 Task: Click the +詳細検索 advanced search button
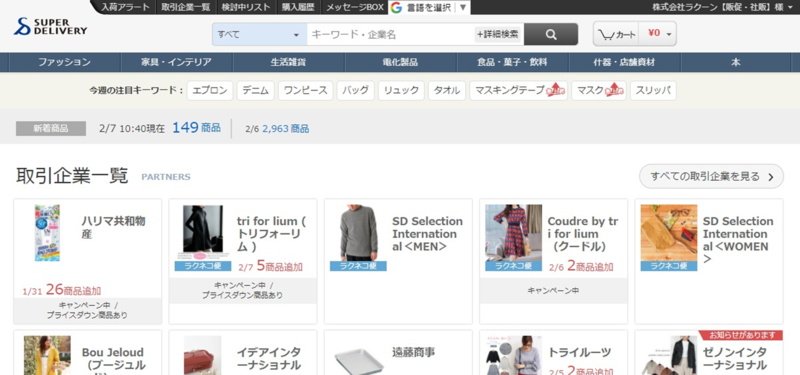(x=497, y=35)
